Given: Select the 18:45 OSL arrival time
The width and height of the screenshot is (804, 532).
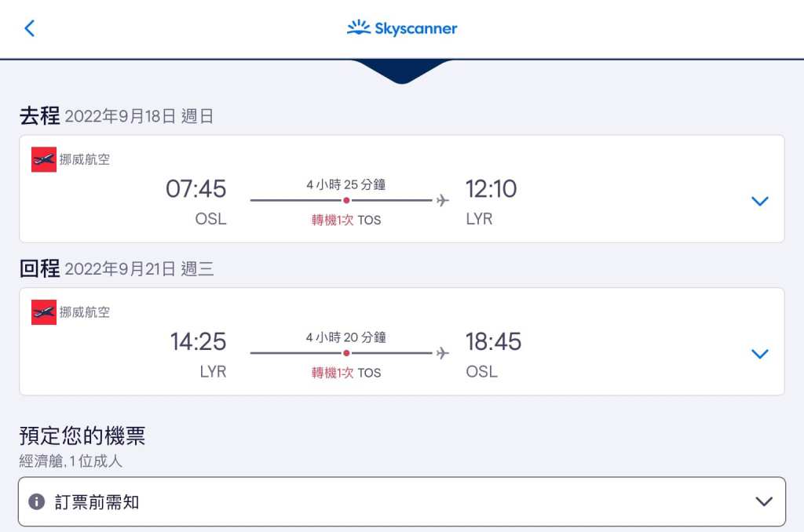Looking at the screenshot, I should pyautogui.click(x=493, y=341).
